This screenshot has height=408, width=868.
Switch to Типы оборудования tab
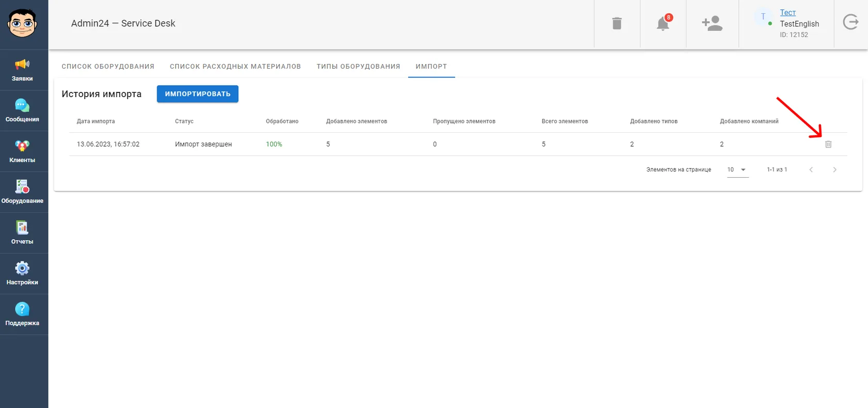359,66
